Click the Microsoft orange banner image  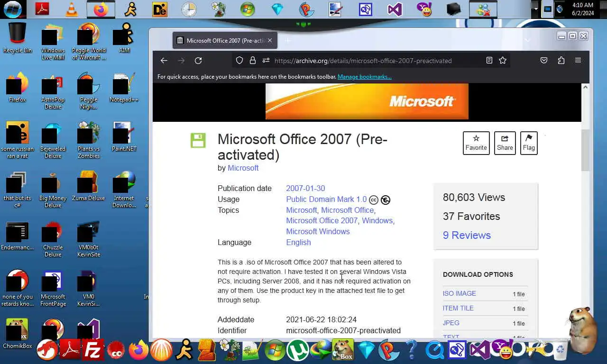coord(367,101)
